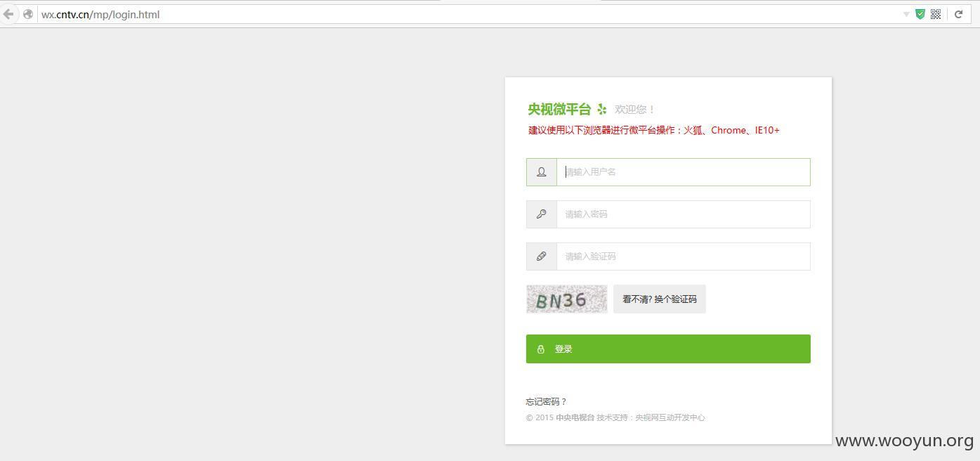This screenshot has height=461, width=980.
Task: Click the user icon beside username field
Action: coord(542,172)
